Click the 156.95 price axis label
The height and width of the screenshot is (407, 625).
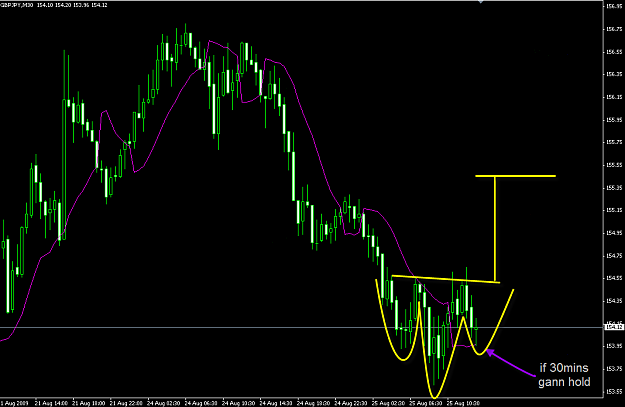[x=614, y=6]
